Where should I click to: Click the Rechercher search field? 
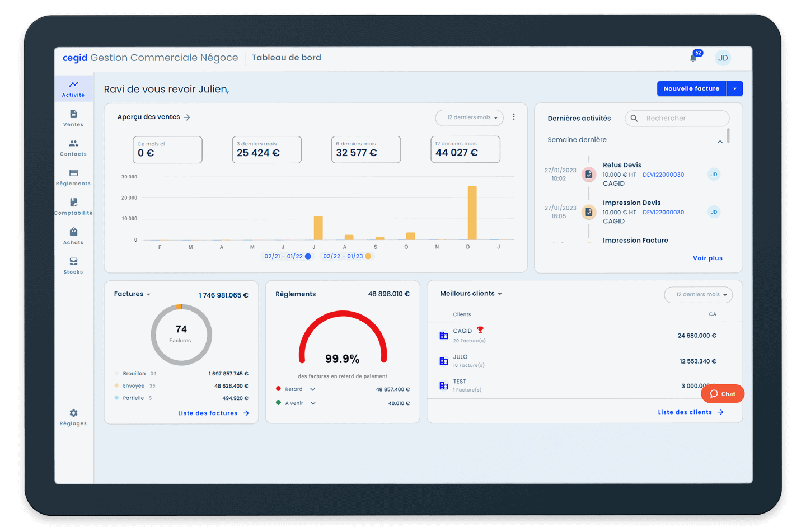(x=683, y=119)
